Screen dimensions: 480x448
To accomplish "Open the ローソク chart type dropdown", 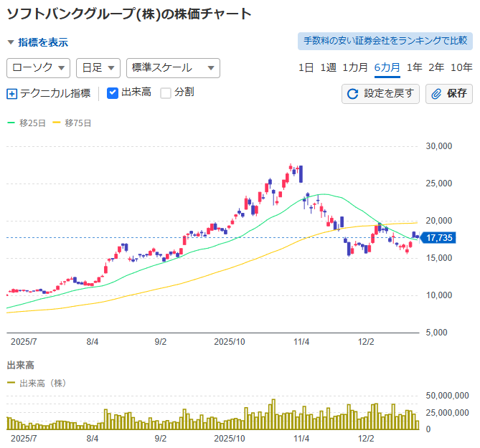I will [38, 68].
